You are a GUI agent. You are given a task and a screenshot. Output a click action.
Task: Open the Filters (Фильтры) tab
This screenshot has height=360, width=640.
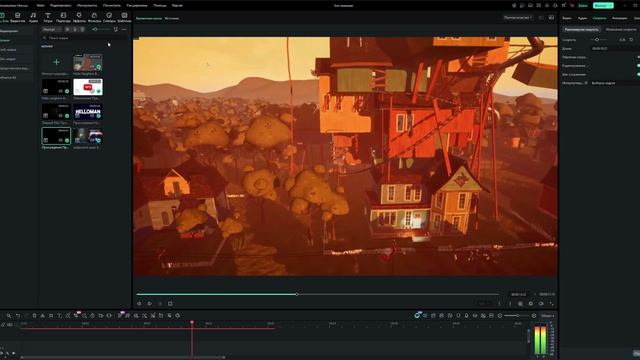point(94,17)
